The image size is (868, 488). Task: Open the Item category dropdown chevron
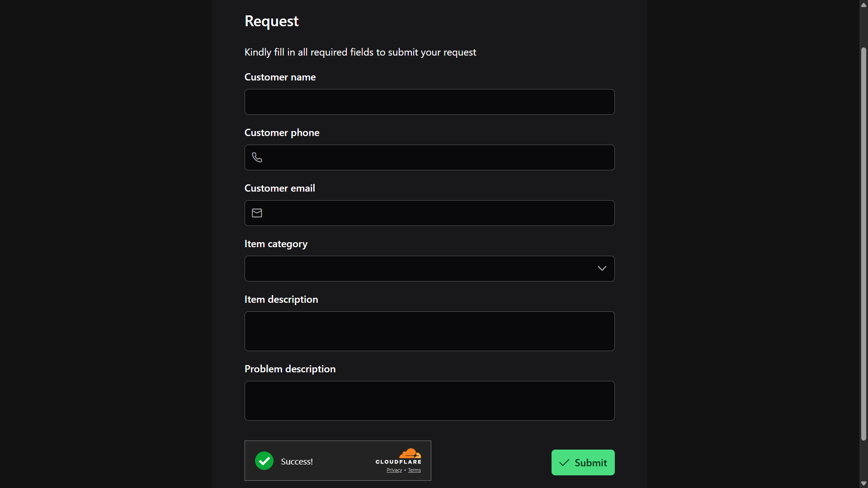click(x=602, y=268)
